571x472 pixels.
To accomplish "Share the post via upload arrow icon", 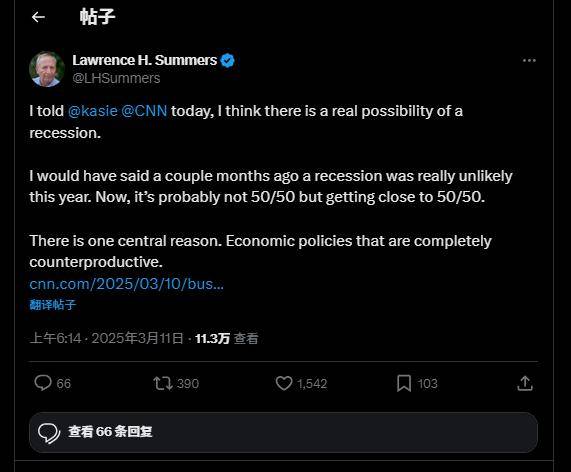I will (525, 384).
